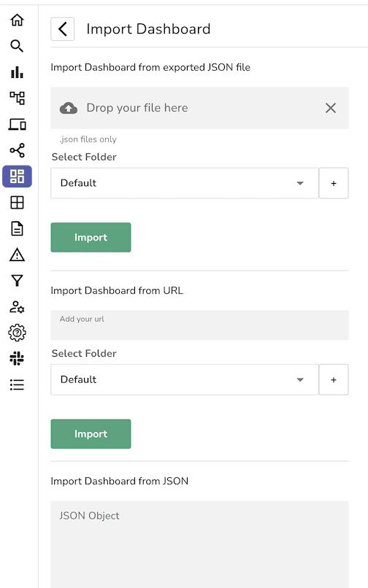Screen dimensions: 368x588
Task: Click cloud upload icon in drop area
Action: [69, 108]
